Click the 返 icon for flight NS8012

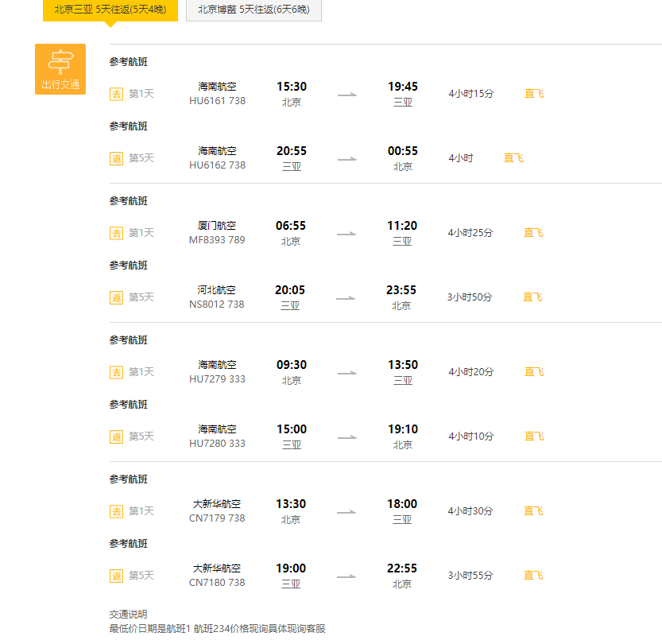116,297
